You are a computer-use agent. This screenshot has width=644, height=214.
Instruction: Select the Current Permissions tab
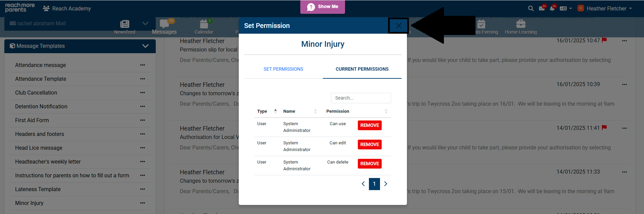pyautogui.click(x=362, y=69)
